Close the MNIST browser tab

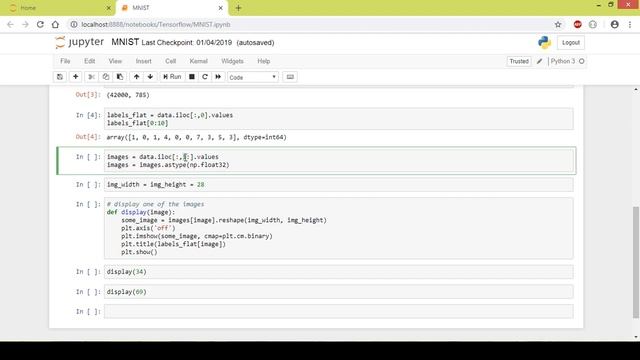coord(220,8)
